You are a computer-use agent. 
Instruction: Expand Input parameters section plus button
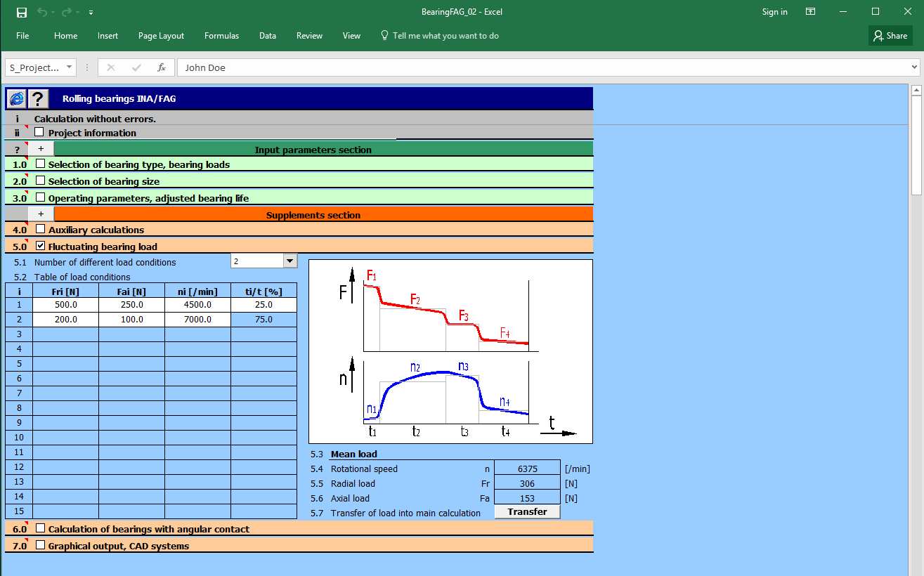[41, 149]
